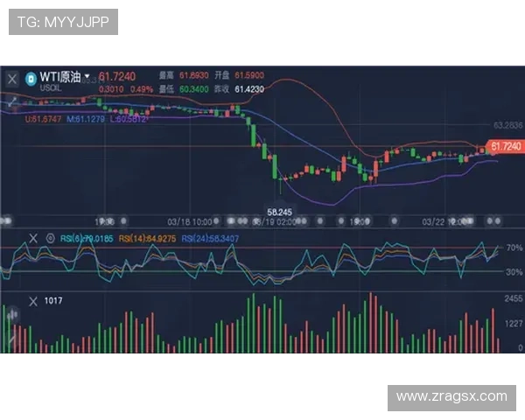Select the RSI(24):58.3407 label
Viewport: 525px width, 420px height.
click(210, 239)
